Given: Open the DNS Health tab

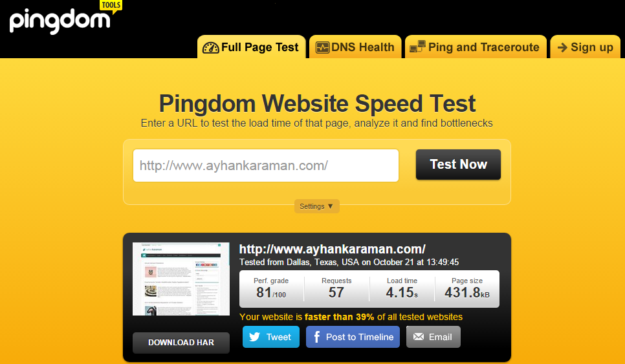Looking at the screenshot, I should tap(355, 47).
